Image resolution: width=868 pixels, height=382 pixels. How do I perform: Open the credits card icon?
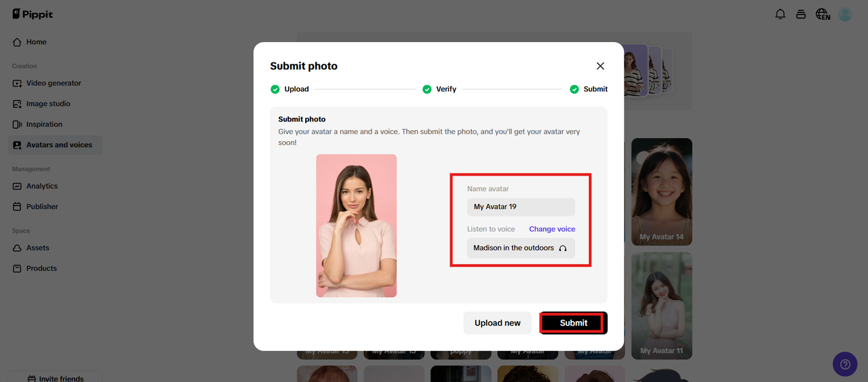click(801, 14)
